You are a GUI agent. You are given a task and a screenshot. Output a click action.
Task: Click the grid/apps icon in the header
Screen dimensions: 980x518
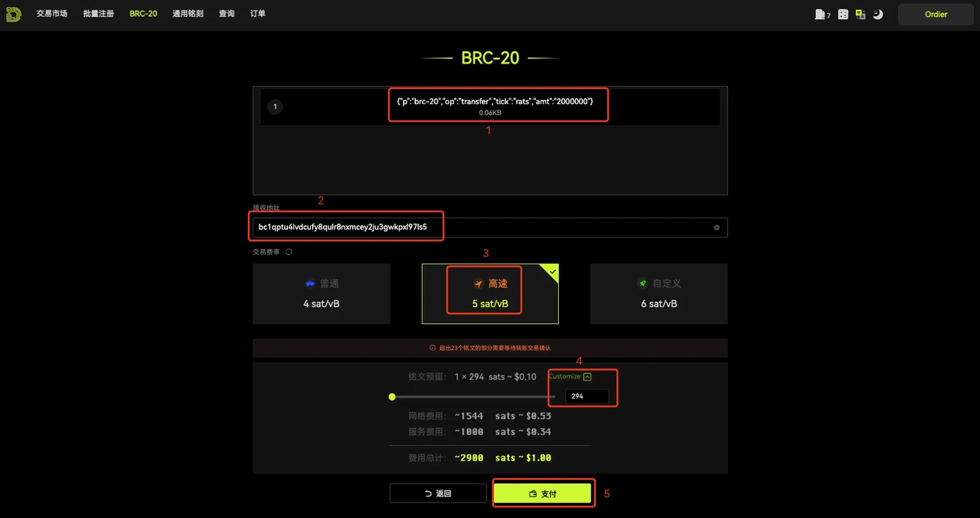click(842, 14)
